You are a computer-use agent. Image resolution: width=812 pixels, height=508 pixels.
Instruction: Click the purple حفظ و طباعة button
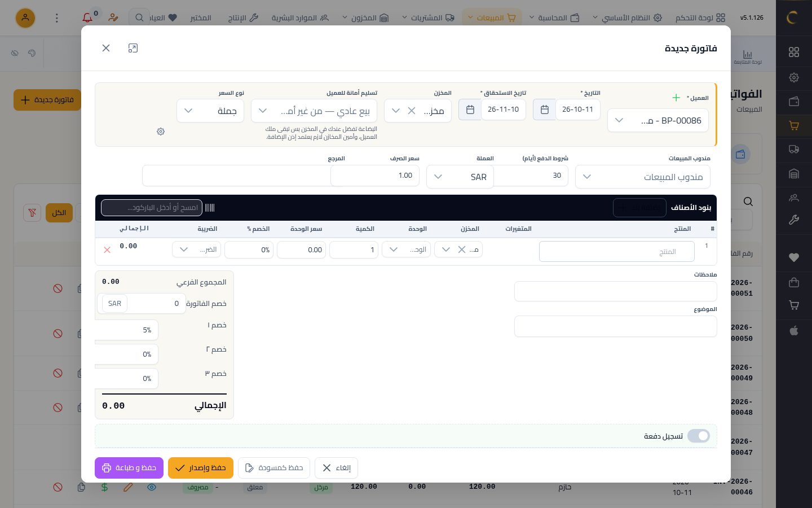pyautogui.click(x=129, y=468)
